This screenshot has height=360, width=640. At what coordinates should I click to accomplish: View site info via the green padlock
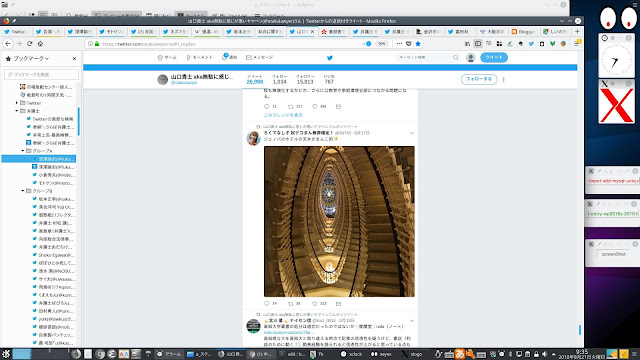[x=97, y=44]
